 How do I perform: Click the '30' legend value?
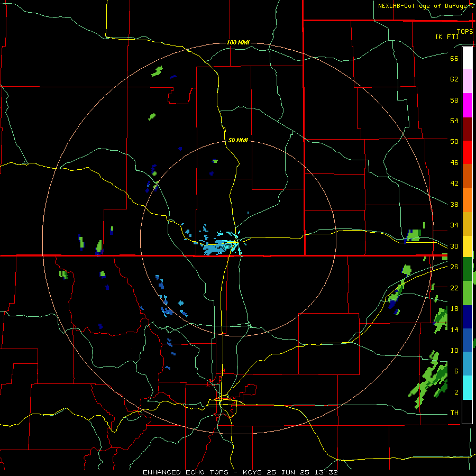coord(454,246)
